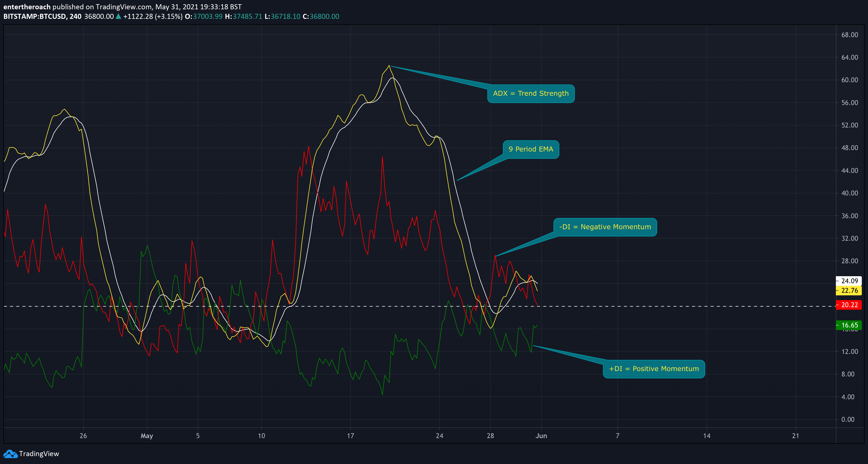
Task: Click the TradingView cloud logo icon
Action: coord(10,454)
